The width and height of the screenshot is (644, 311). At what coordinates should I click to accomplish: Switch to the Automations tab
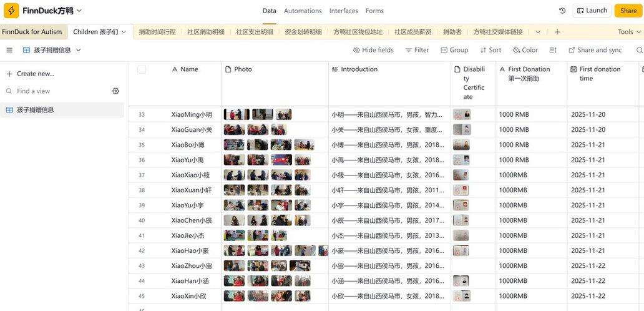(303, 11)
